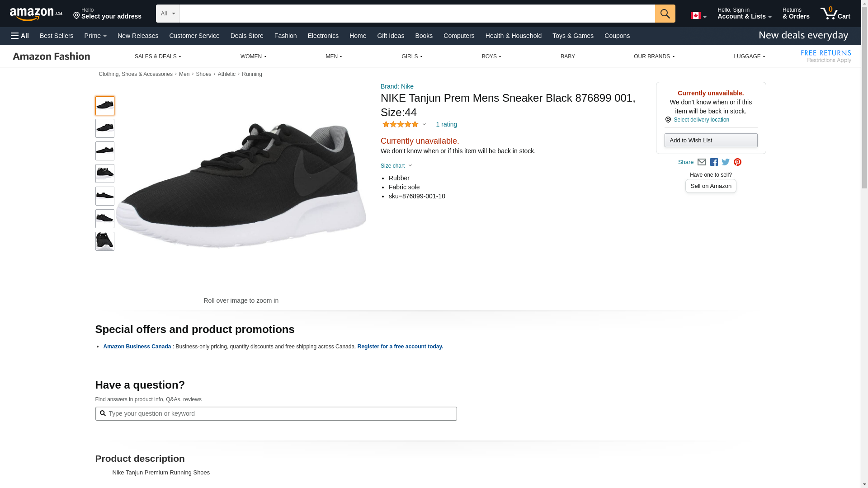Click Add to Wish List button
Image resolution: width=868 pixels, height=488 pixels.
[x=711, y=141]
